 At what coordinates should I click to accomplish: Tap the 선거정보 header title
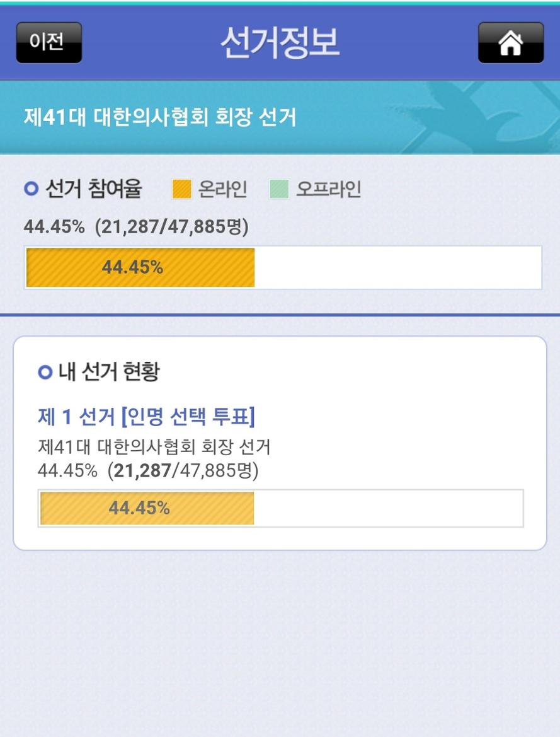pos(280,43)
